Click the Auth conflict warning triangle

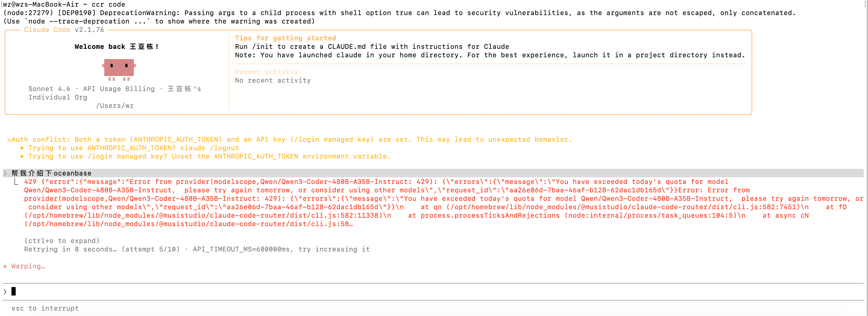9,140
